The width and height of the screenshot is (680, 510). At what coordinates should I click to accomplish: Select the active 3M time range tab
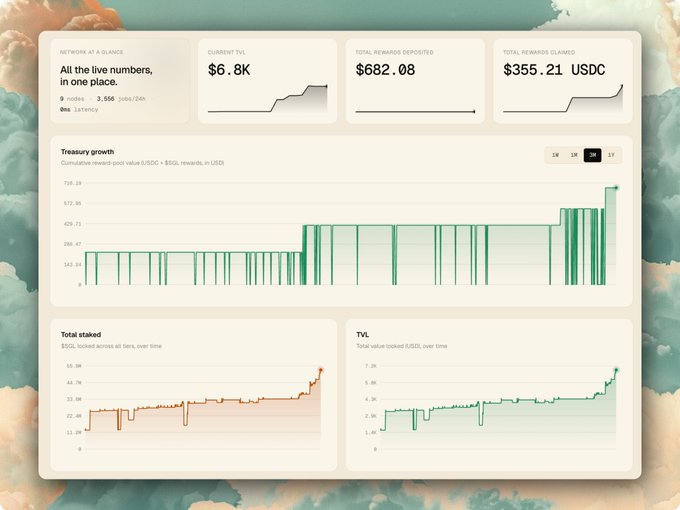(592, 155)
